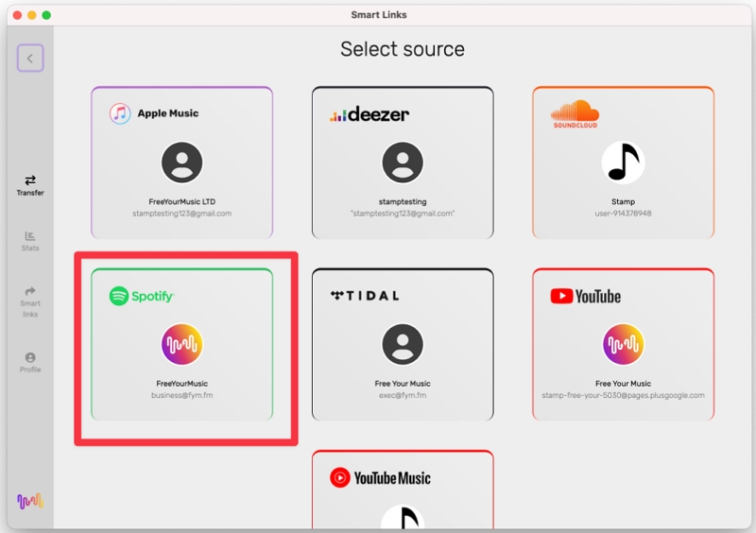Minimize the window with yellow button
The height and width of the screenshot is (533, 756).
point(32,15)
